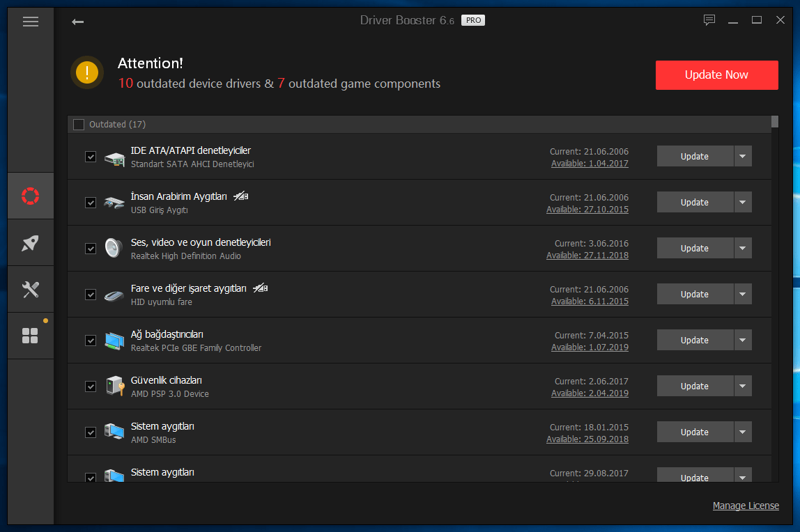Expand Update options for Standart SATA AHCI
This screenshot has height=532, width=800.
[x=743, y=157]
